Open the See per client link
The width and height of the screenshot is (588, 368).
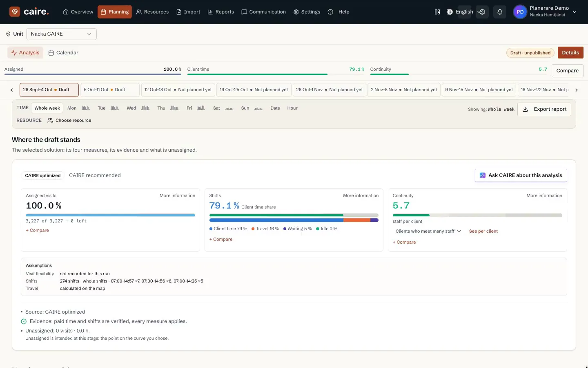483,231
